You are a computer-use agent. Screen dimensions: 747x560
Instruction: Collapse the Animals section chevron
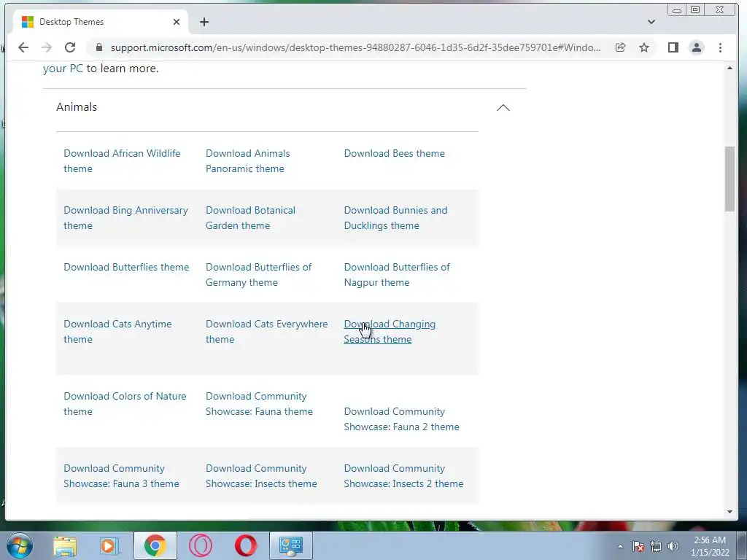pyautogui.click(x=503, y=107)
